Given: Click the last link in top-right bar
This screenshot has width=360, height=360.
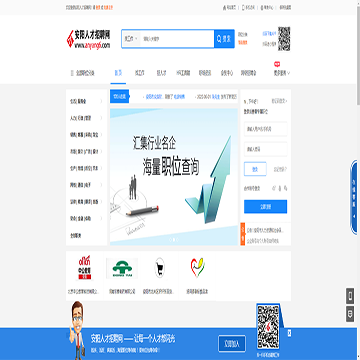Looking at the screenshot, I should pos(285,7).
